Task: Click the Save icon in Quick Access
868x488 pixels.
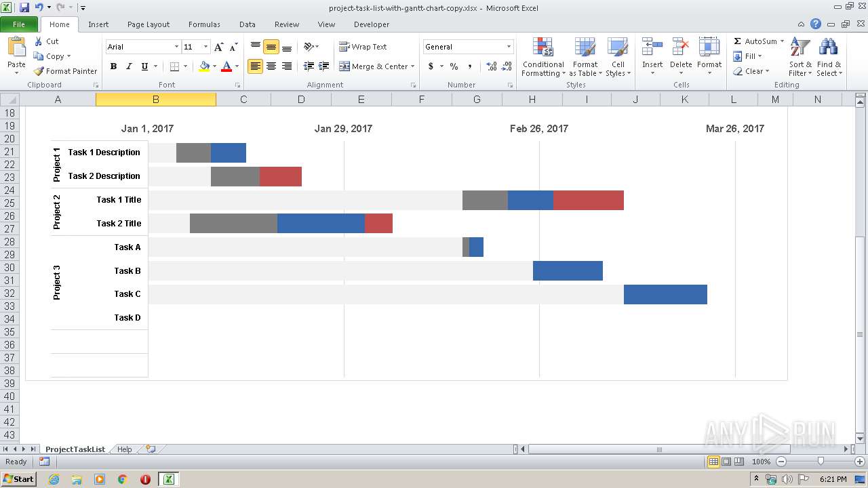Action: [24, 7]
